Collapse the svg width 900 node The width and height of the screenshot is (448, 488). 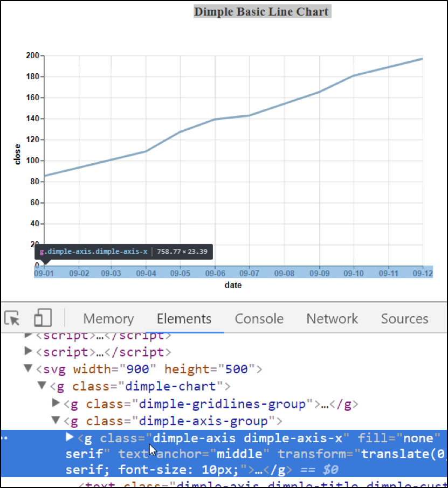29,368
